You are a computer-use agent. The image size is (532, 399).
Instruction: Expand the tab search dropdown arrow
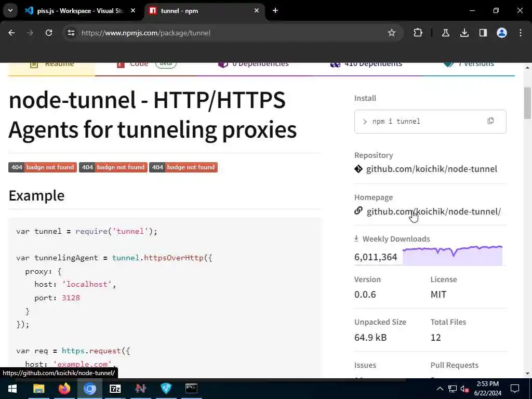(10, 10)
